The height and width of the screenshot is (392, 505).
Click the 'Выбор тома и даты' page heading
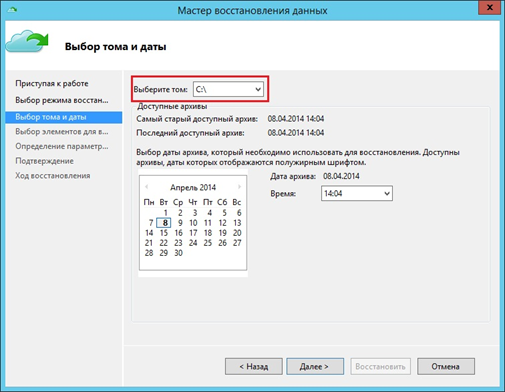[115, 46]
